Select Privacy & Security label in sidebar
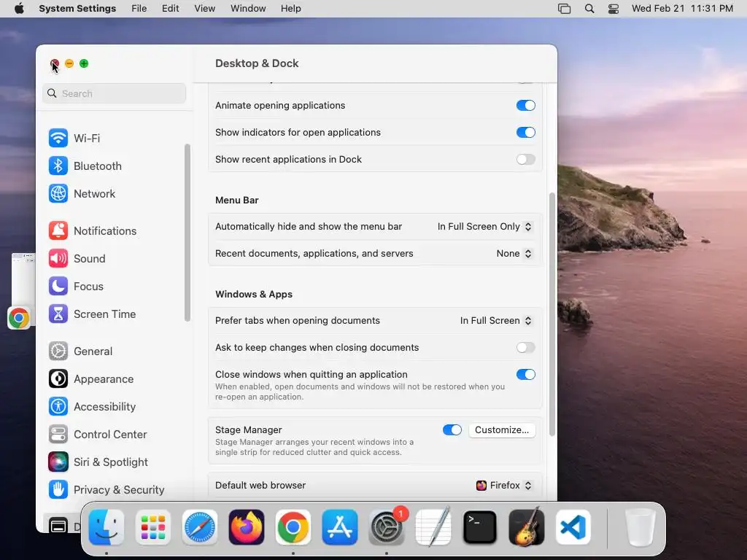This screenshot has height=560, width=747. click(119, 490)
